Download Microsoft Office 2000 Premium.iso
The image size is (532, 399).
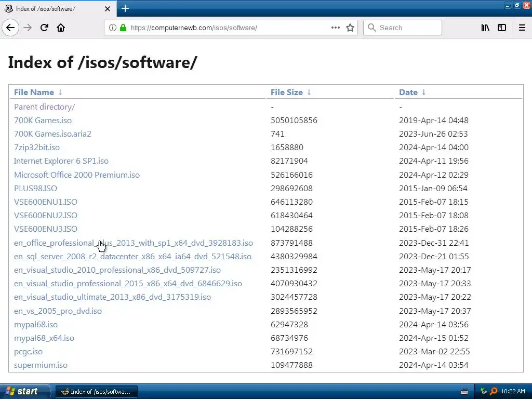pyautogui.click(x=77, y=175)
